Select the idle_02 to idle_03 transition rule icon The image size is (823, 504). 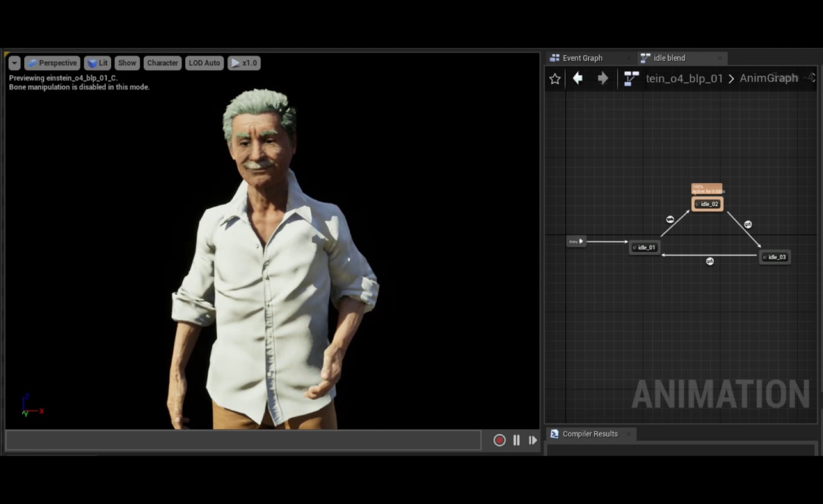click(748, 224)
